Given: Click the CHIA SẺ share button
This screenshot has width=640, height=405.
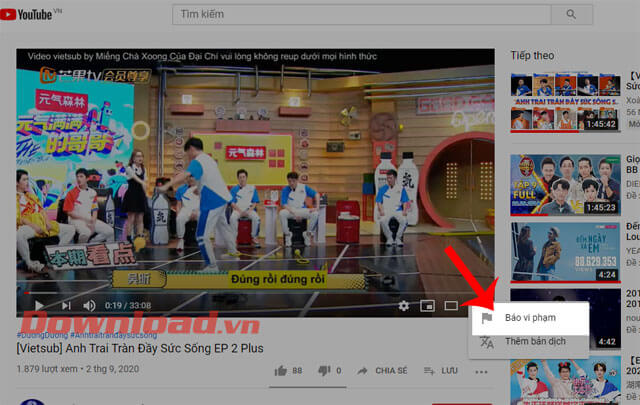Looking at the screenshot, I should coord(381,370).
